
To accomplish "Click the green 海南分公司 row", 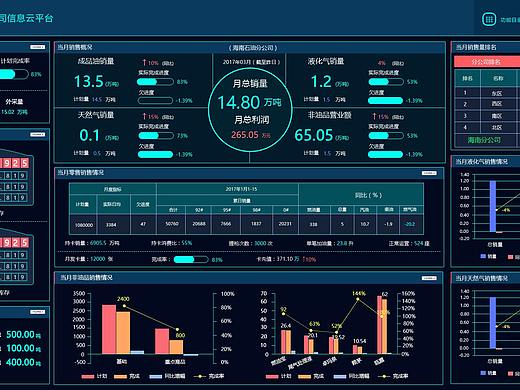I will (487, 140).
